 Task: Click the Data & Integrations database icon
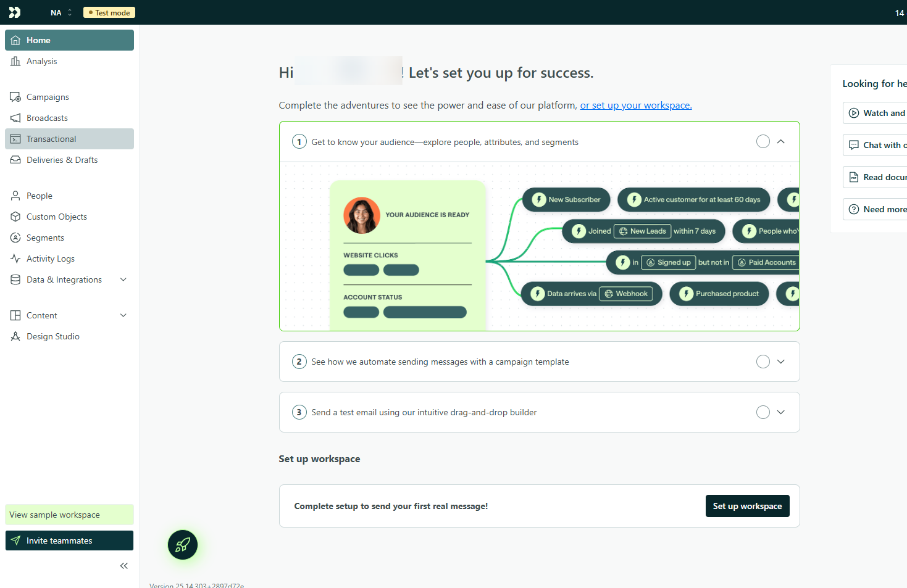click(x=15, y=280)
